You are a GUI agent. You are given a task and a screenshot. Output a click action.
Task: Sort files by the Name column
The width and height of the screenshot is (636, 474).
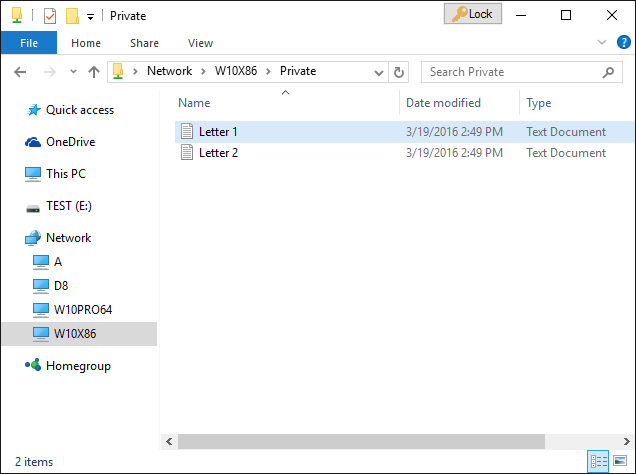click(x=194, y=103)
